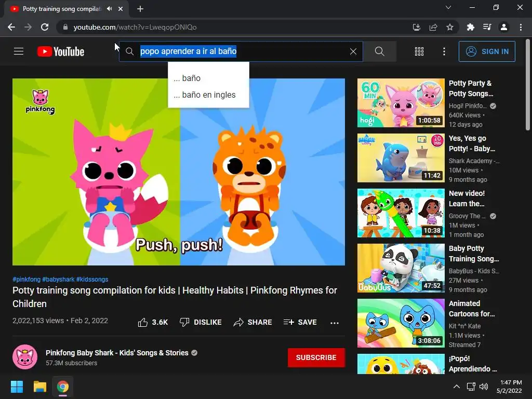This screenshot has width=532, height=399.
Task: Open Windows Start menu
Action: pyautogui.click(x=17, y=387)
